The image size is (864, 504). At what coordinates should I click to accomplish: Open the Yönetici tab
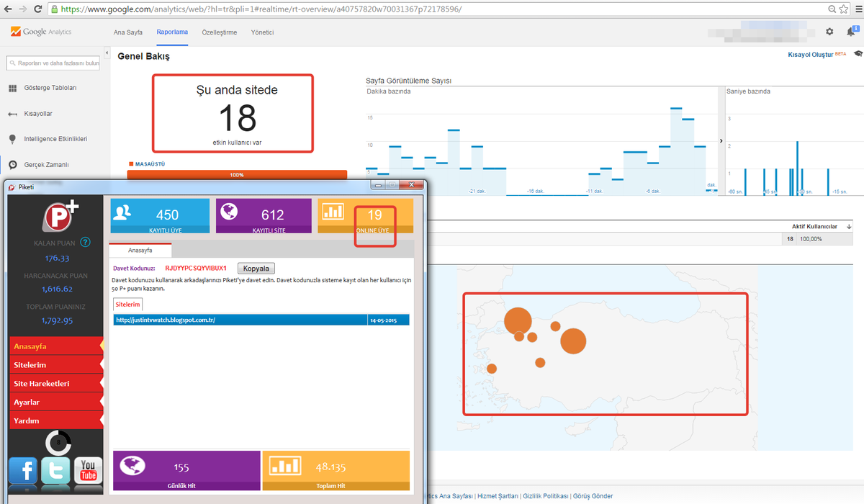[262, 32]
